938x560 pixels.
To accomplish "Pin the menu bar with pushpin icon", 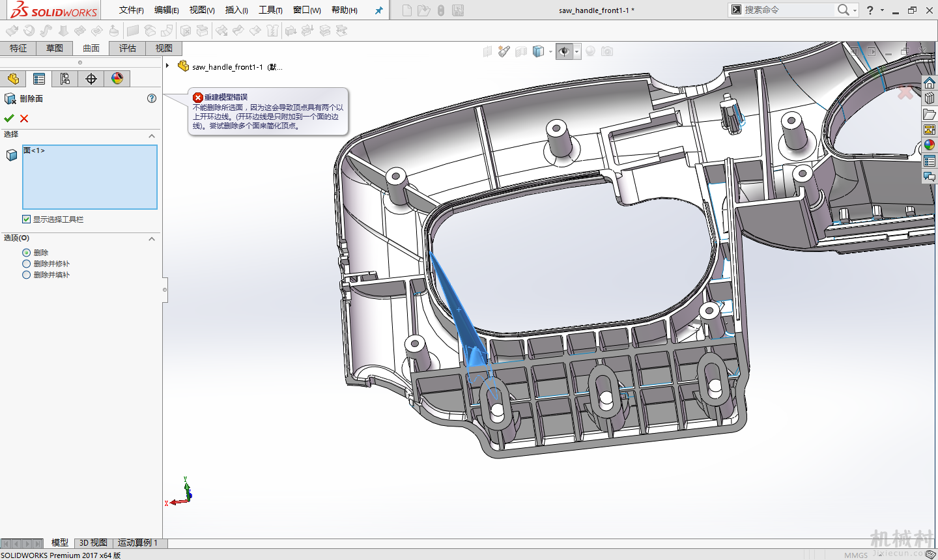I will click(378, 10).
